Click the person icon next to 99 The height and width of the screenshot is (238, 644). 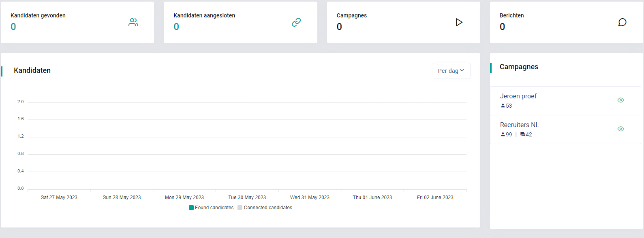pyautogui.click(x=503, y=134)
